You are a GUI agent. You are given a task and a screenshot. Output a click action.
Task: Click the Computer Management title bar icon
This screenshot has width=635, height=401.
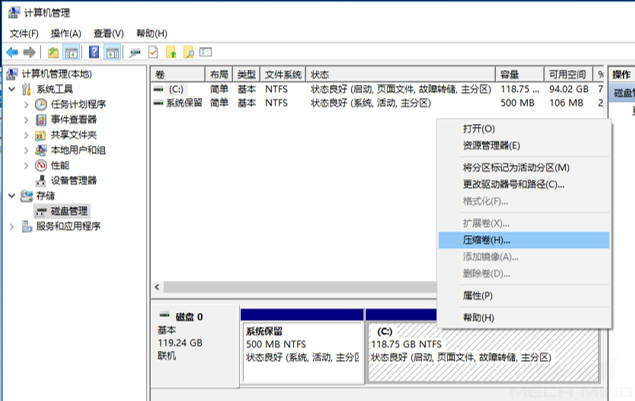click(13, 13)
